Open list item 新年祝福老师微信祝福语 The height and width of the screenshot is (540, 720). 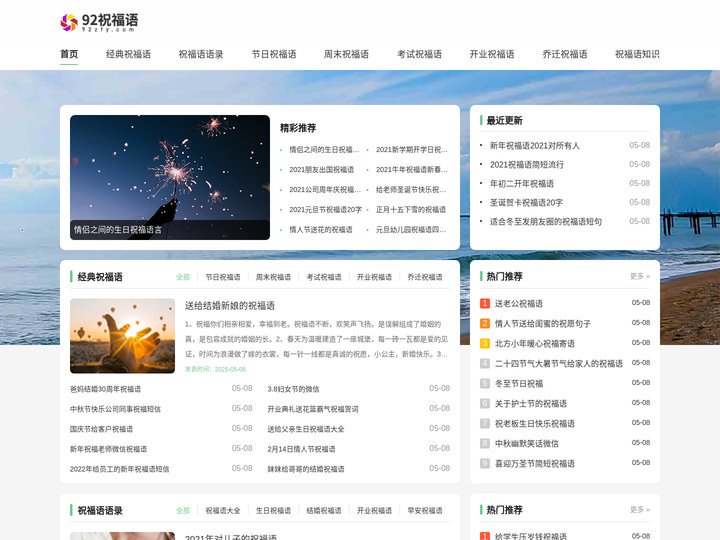[108, 449]
